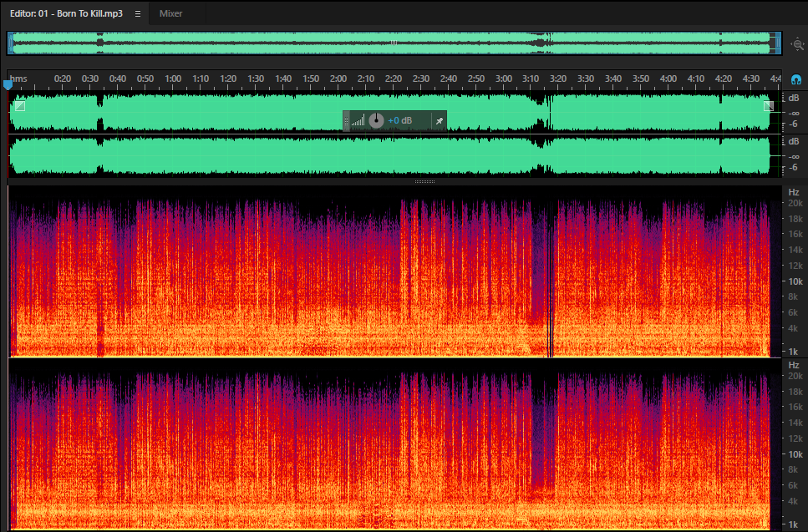Click the bottom channel green waveform
The height and width of the screenshot is (532, 808).
pyautogui.click(x=389, y=155)
